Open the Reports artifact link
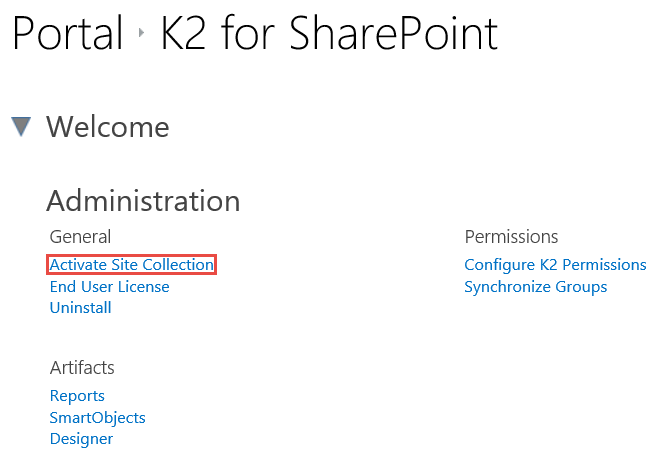 77,396
